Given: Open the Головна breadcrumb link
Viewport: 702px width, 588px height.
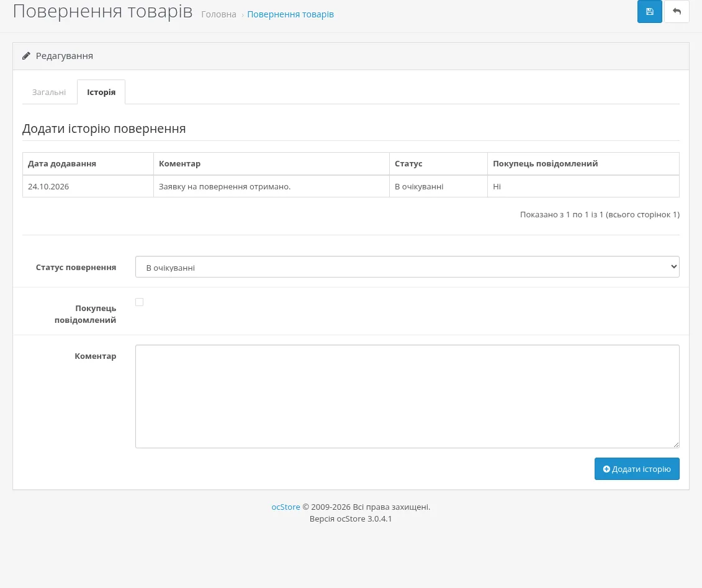Looking at the screenshot, I should coord(218,14).
